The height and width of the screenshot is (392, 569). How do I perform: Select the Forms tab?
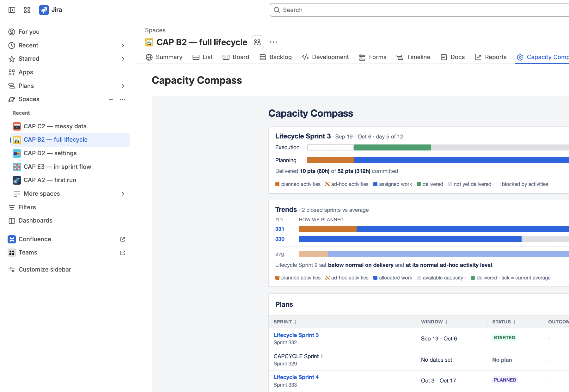tap(373, 57)
